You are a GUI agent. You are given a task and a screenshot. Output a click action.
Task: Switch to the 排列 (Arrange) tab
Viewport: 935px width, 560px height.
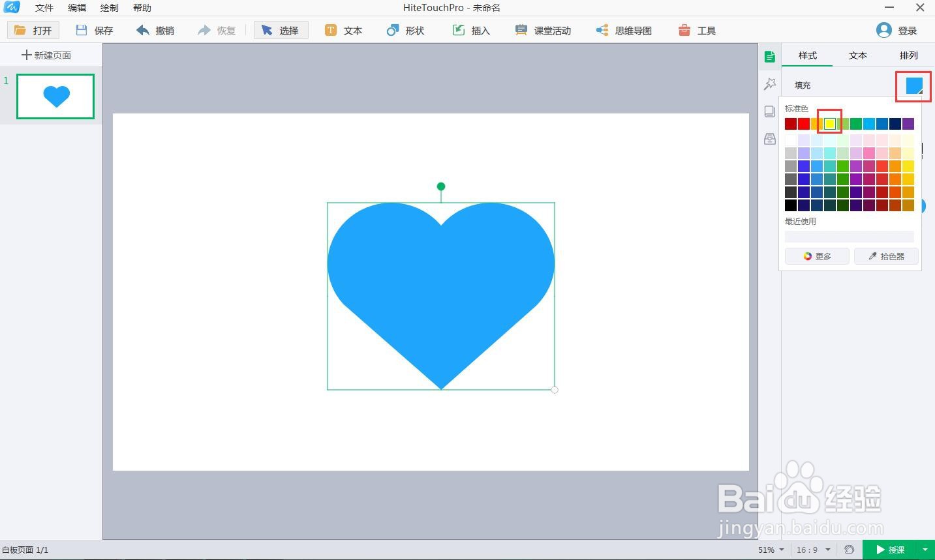(908, 55)
